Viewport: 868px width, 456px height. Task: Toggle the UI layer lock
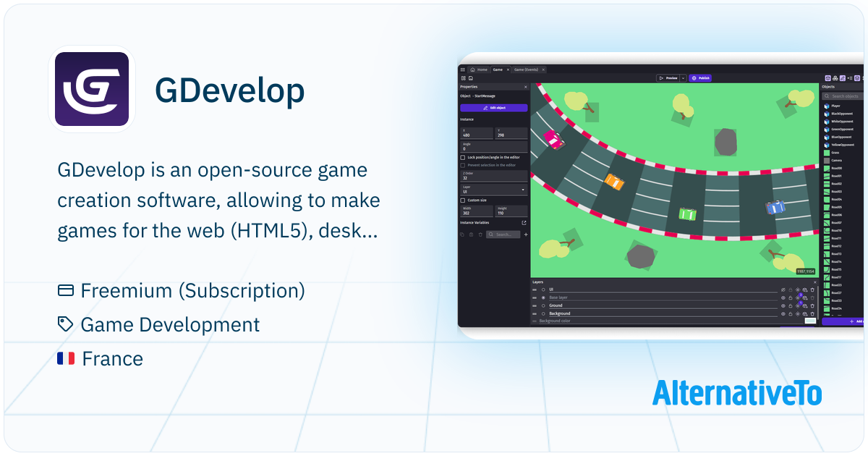791,290
